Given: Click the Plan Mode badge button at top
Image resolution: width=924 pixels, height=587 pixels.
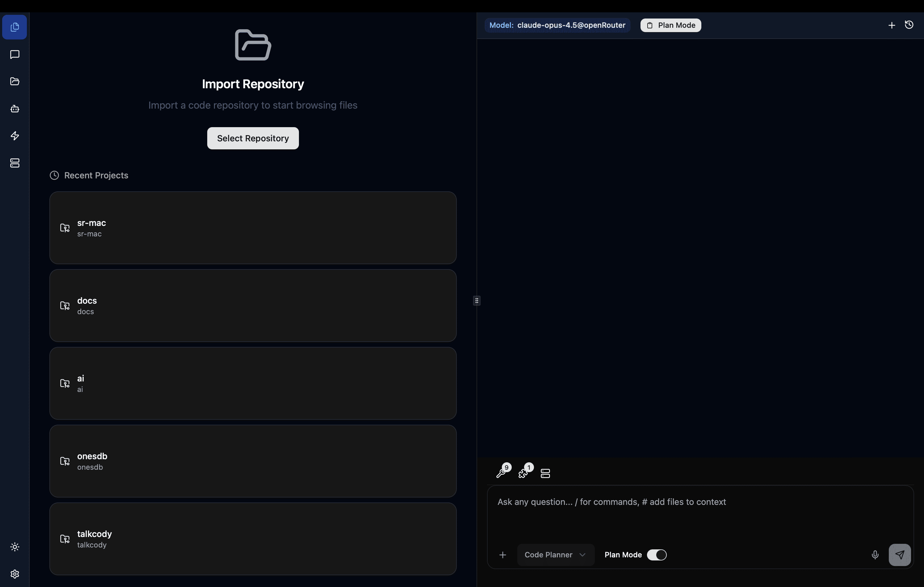Looking at the screenshot, I should point(670,25).
